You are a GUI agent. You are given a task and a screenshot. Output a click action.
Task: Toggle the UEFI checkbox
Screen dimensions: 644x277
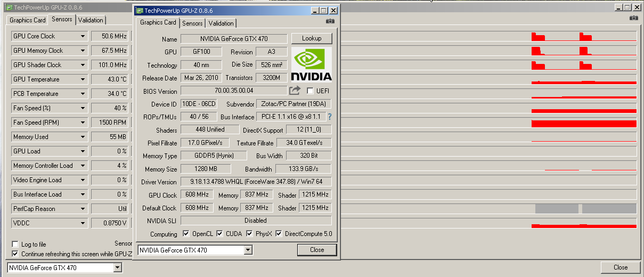pyautogui.click(x=310, y=91)
